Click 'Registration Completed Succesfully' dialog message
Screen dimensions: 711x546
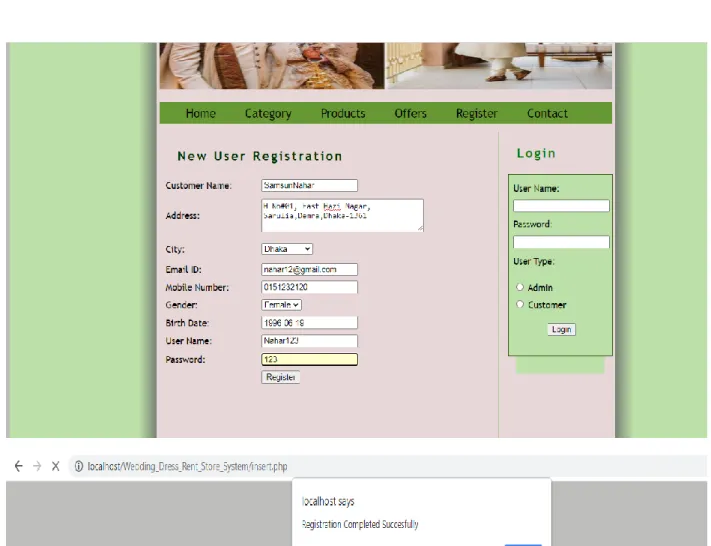360,524
